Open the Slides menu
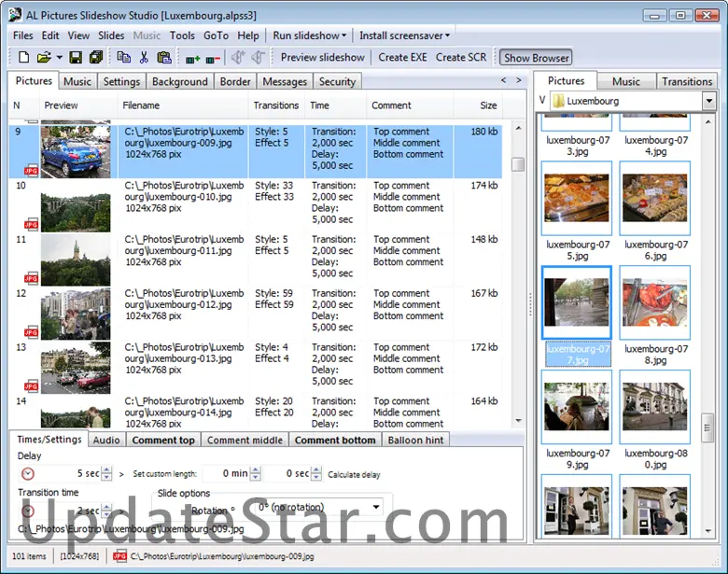The width and height of the screenshot is (728, 574). click(x=111, y=35)
